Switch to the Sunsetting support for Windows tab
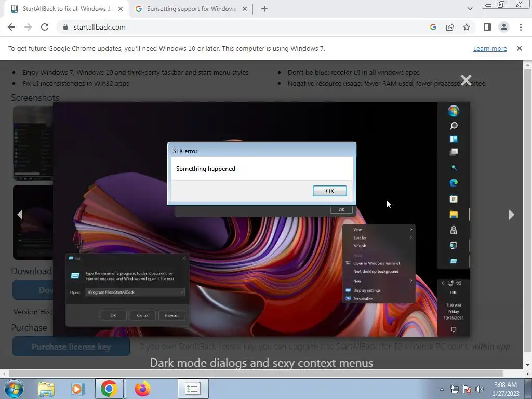Image resolution: width=532 pixels, height=399 pixels. coord(191,9)
